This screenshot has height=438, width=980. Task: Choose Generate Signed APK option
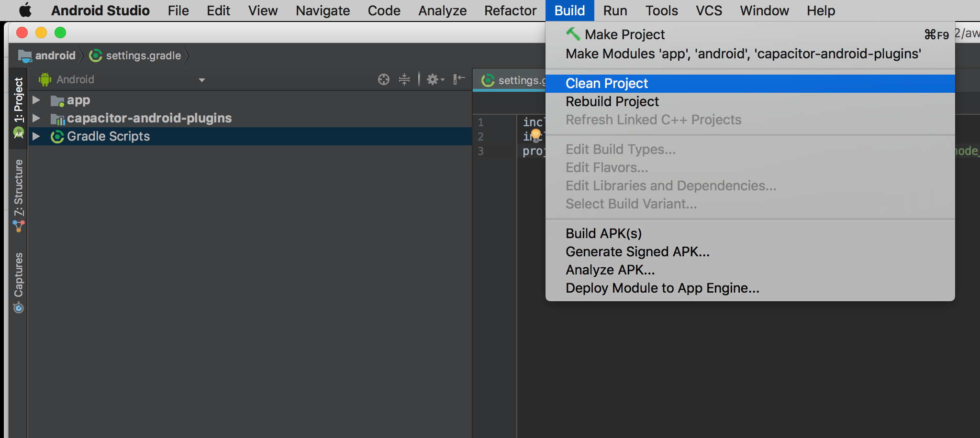[x=637, y=251]
